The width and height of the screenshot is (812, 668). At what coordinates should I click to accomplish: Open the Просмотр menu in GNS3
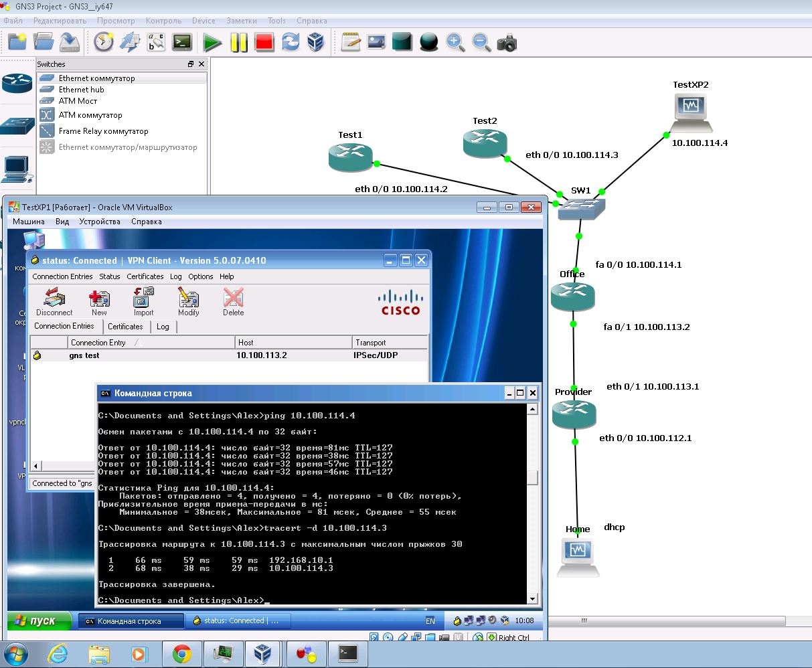(x=116, y=21)
